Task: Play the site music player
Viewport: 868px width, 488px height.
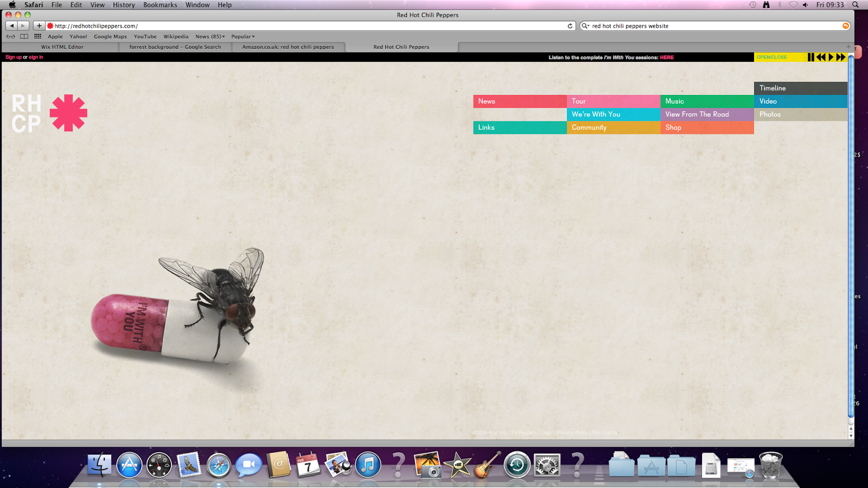Action: point(831,57)
